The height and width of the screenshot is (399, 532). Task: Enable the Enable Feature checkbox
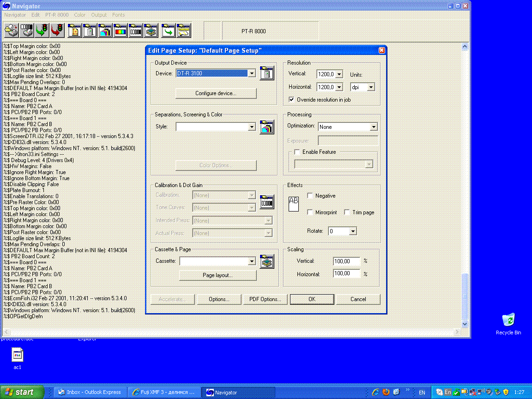pos(297,152)
